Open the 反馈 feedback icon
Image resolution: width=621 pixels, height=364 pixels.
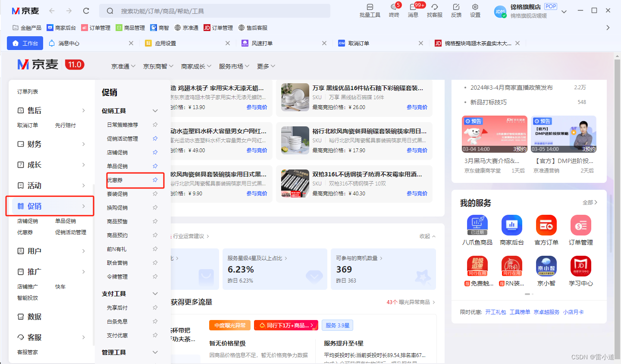(456, 10)
